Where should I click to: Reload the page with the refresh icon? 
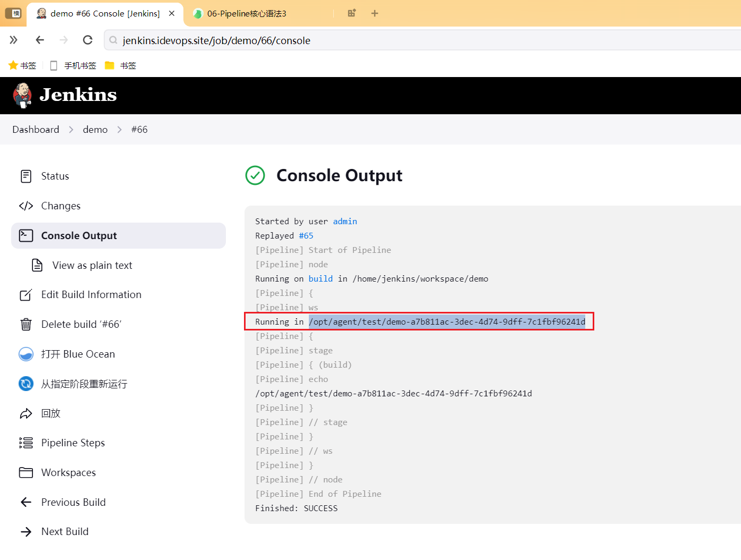(x=88, y=40)
